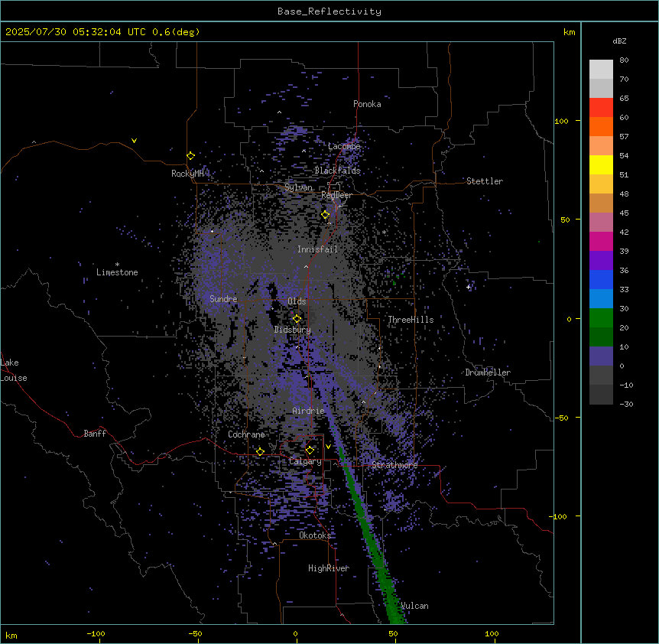
Task: Select the red 60-65 dBZ legend swatch
Action: coord(601,108)
